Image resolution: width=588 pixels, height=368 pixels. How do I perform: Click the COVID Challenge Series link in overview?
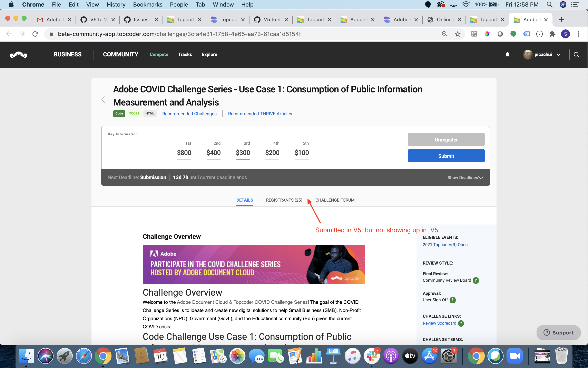coord(243,302)
